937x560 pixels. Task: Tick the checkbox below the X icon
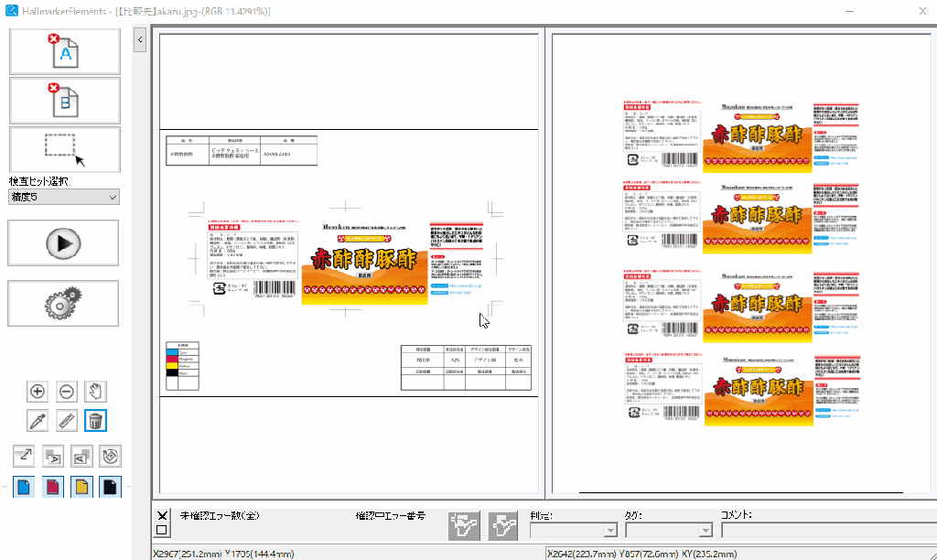[162, 530]
